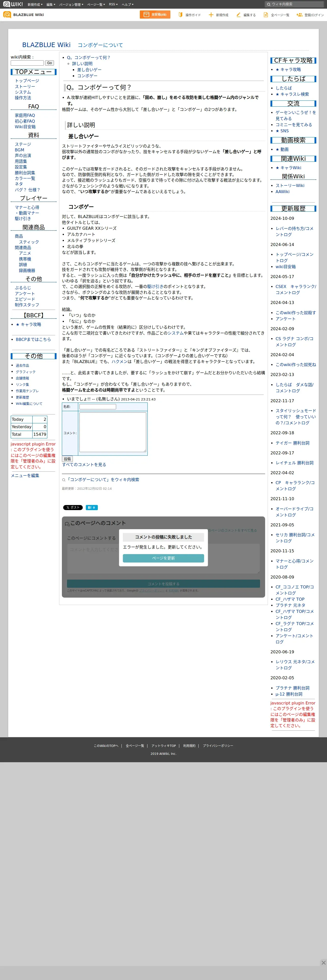This screenshot has height=980, width=327.
Task: Expand the バージョン管理 dropdown menu
Action: pyautogui.click(x=71, y=5)
